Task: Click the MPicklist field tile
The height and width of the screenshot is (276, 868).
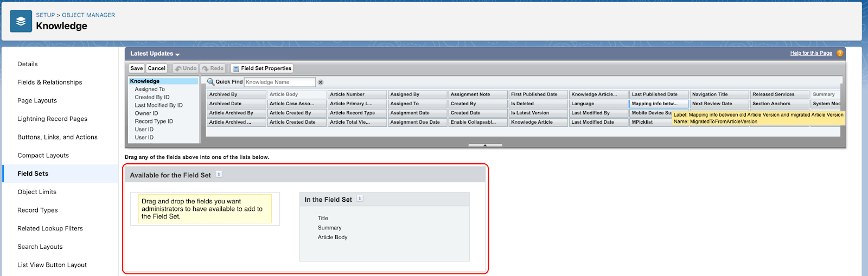Action: [650, 123]
